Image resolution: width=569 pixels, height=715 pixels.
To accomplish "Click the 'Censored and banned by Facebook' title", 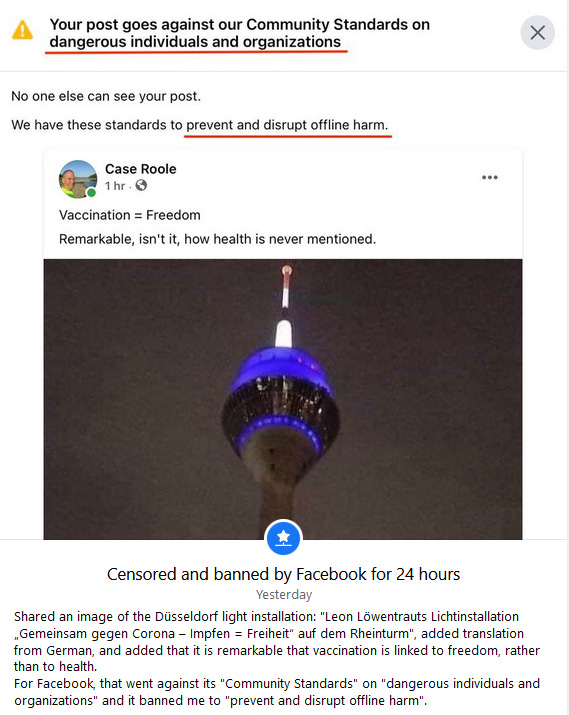I will [x=284, y=574].
